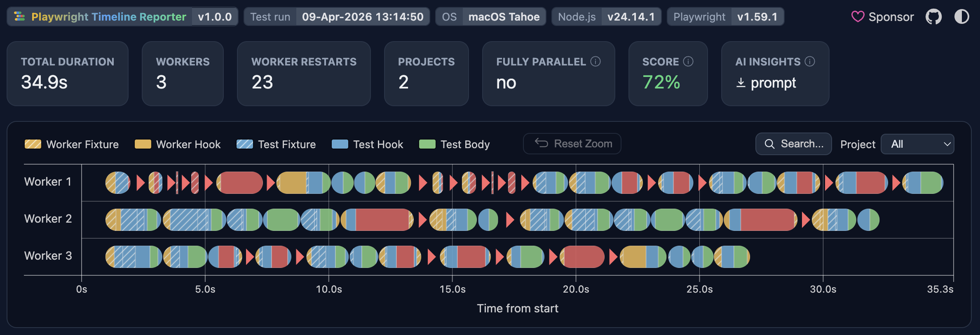Click the Projects 2 card
The height and width of the screenshot is (335, 980).
426,74
